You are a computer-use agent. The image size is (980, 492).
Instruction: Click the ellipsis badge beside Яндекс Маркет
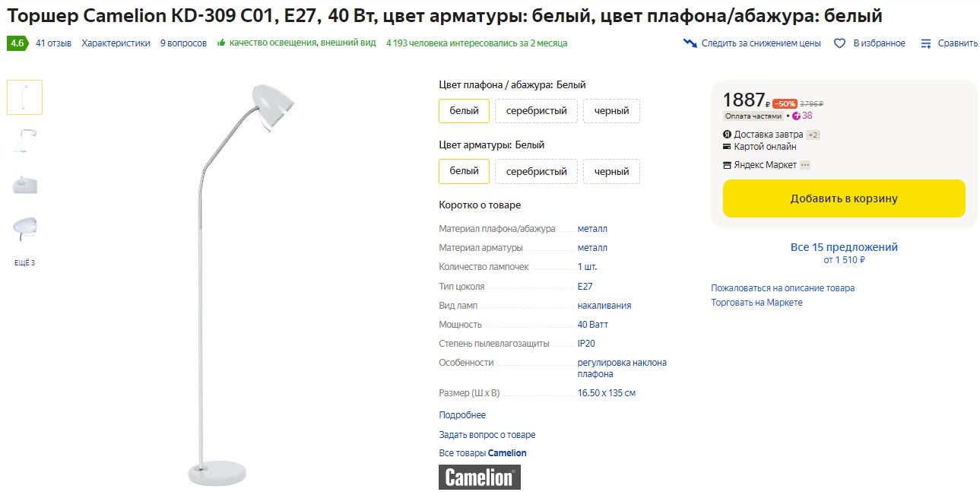(x=805, y=165)
